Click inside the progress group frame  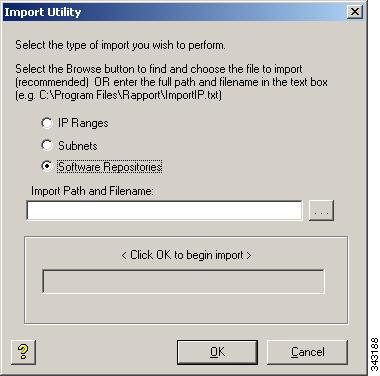(186, 308)
